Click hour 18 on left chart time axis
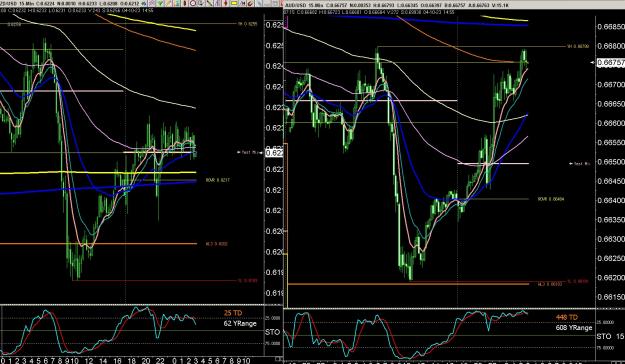 pos(132,361)
